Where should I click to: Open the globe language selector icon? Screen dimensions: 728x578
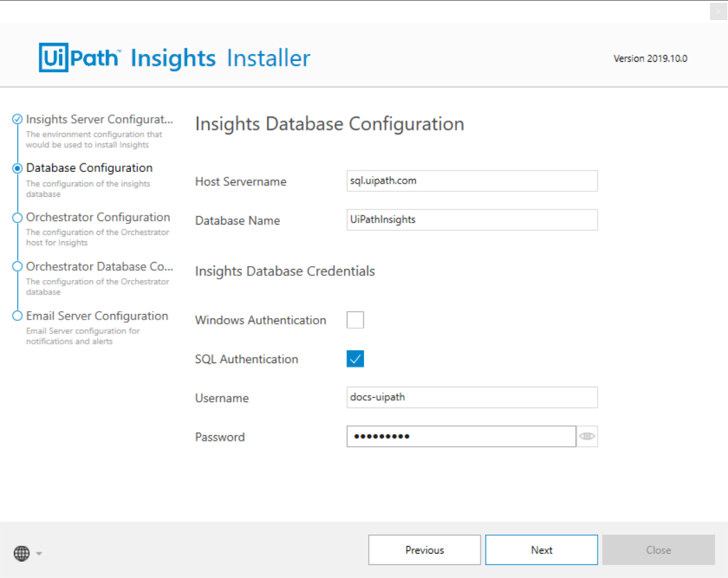[21, 553]
